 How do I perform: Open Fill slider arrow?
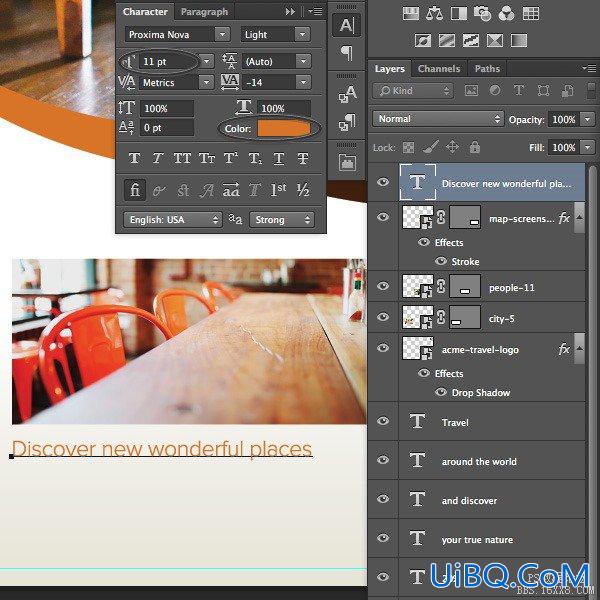click(588, 147)
